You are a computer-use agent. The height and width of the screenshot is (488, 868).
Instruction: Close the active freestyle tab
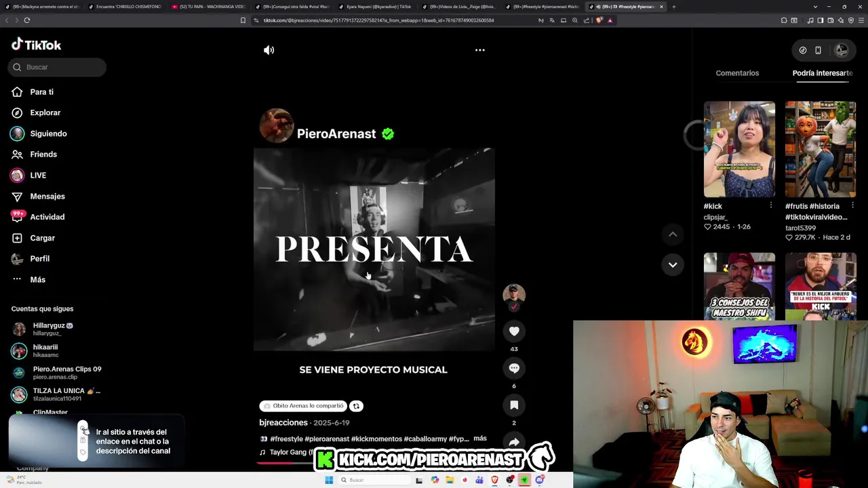pyautogui.click(x=661, y=7)
